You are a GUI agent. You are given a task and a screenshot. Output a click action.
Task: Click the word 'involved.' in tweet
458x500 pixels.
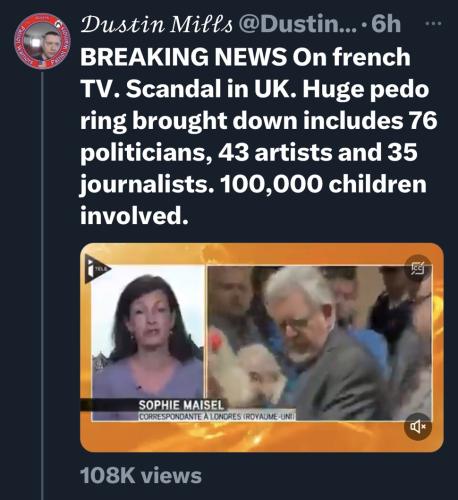coord(132,215)
